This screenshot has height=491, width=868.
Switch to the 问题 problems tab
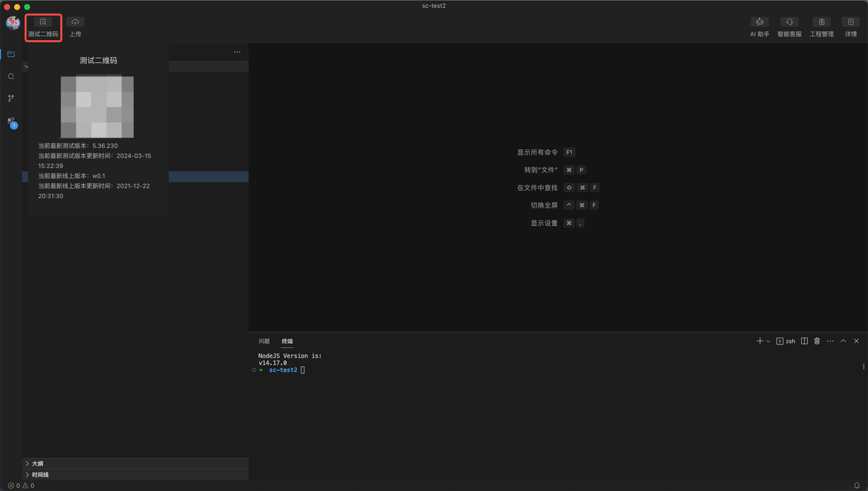tap(264, 341)
